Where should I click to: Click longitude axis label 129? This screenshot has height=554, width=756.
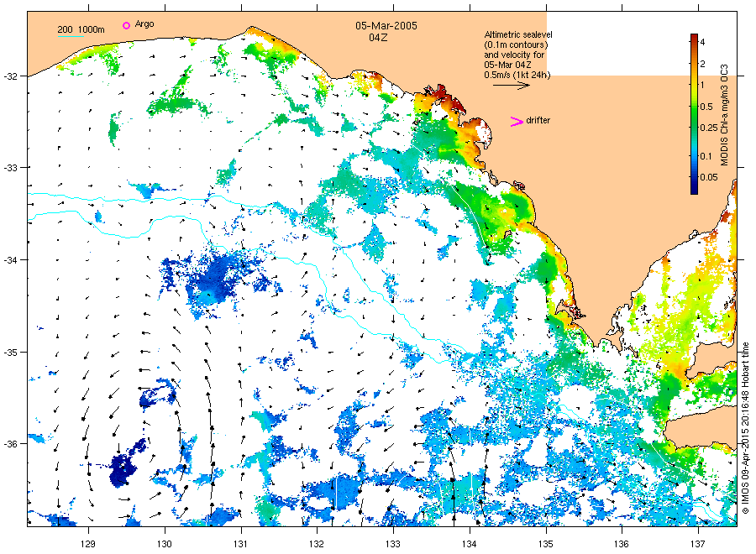(88, 544)
